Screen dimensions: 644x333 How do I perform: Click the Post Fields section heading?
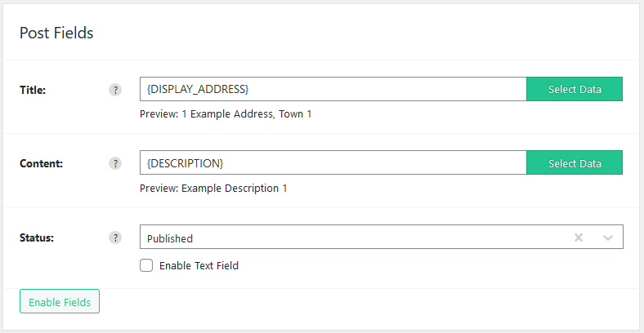pos(56,33)
